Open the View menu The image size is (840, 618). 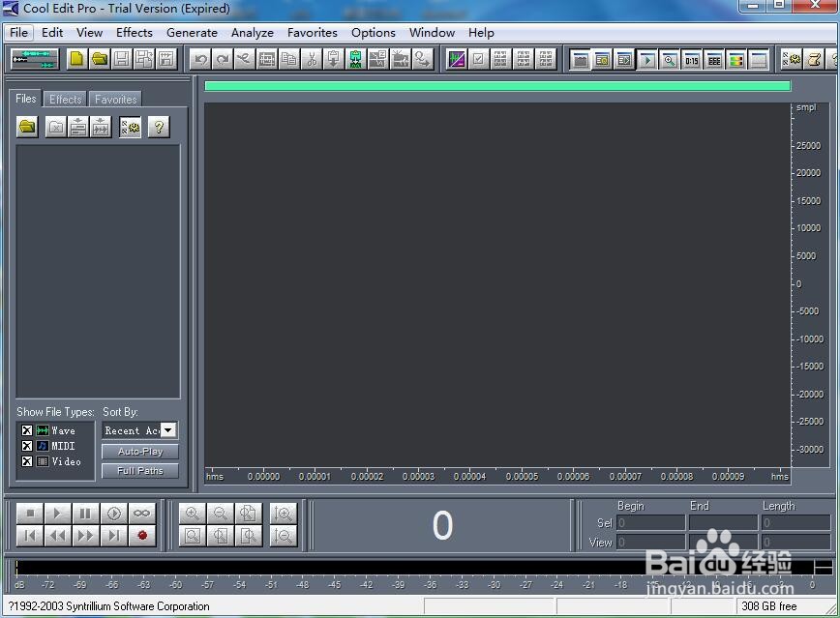(x=89, y=33)
